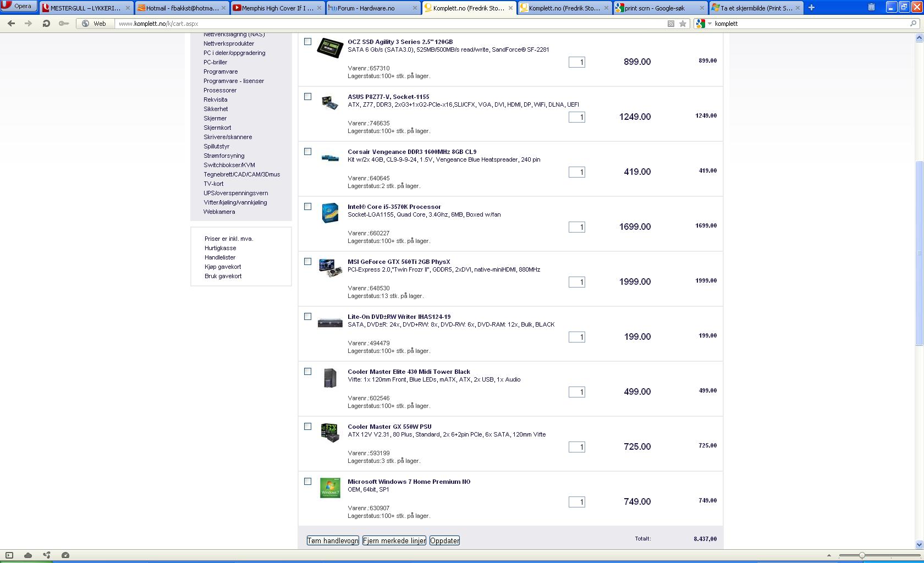Open the closed tabs trash icon
924x563 pixels.
(871, 8)
